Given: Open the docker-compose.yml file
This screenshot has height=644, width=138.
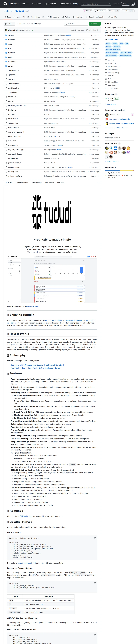Looking at the screenshot, I should (16, 132).
